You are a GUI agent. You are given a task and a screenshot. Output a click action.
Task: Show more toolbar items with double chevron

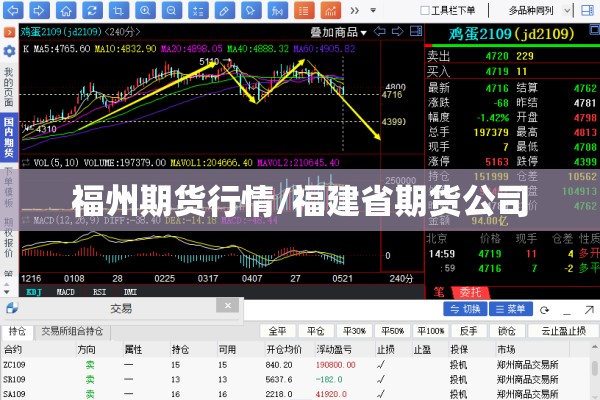[x=355, y=10]
